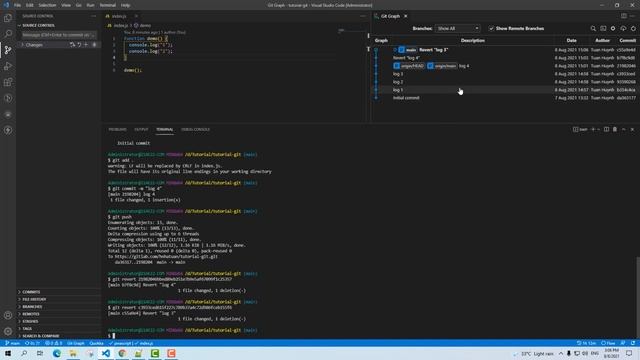
Task: Open the Accounts icon in activity bar
Action: (8, 315)
